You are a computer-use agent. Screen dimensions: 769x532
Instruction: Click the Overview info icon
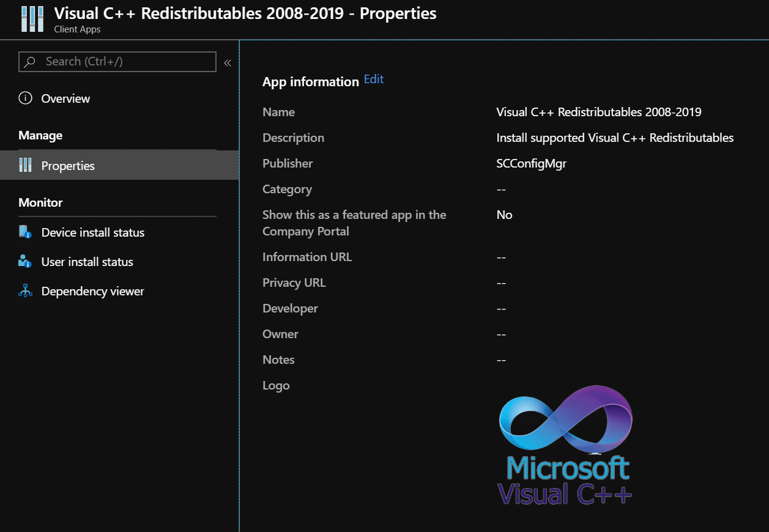click(x=25, y=98)
